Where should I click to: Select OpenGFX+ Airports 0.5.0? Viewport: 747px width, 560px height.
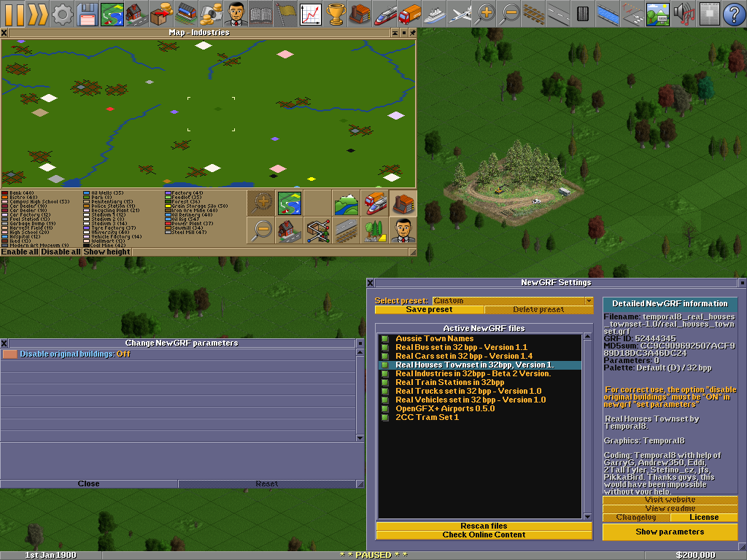[480, 408]
